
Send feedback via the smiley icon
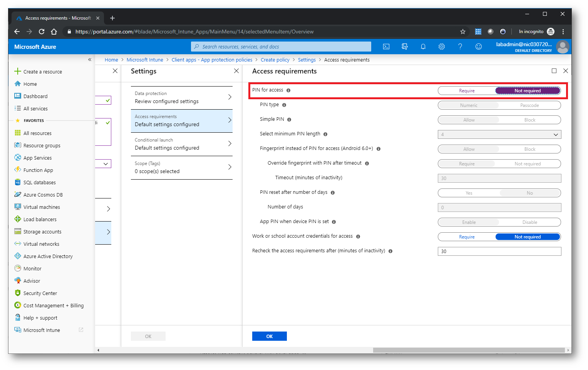pos(479,47)
